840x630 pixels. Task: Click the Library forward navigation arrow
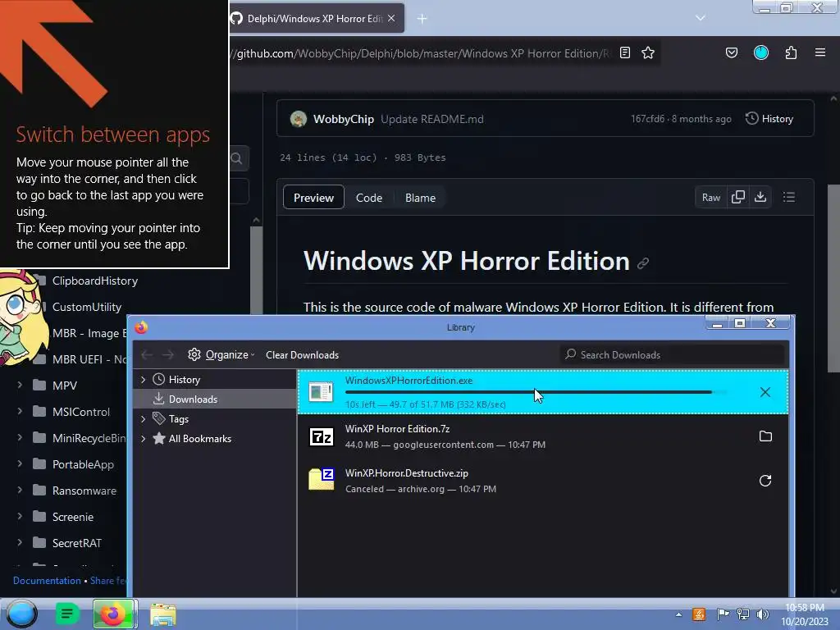click(x=168, y=354)
